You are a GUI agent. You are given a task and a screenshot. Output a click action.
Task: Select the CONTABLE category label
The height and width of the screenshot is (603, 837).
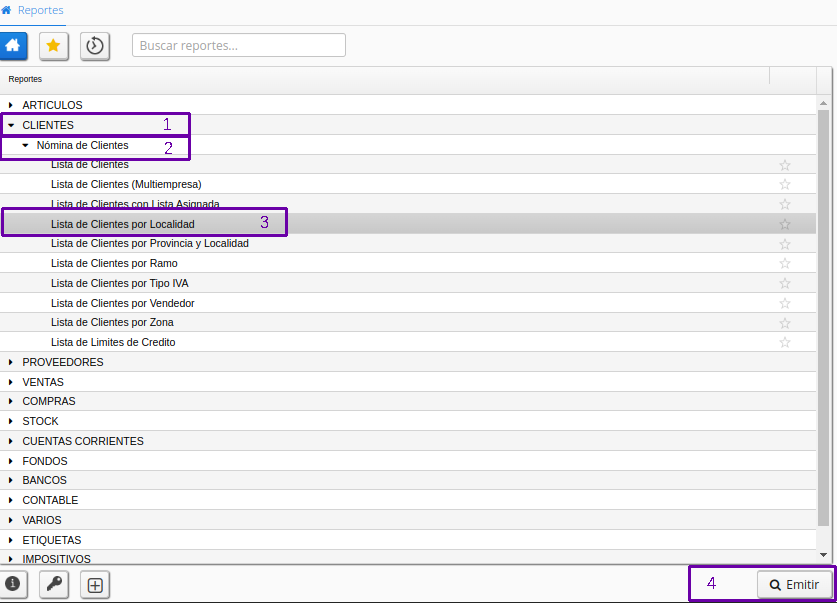[50, 501]
